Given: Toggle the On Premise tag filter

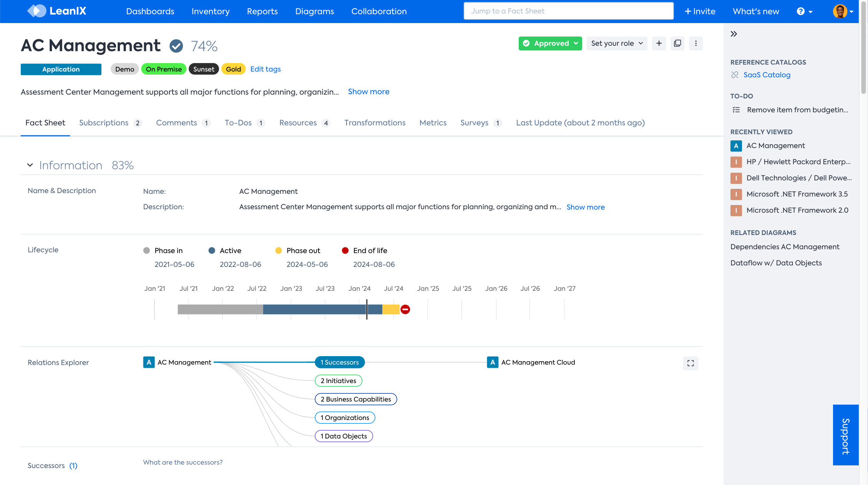Looking at the screenshot, I should click(164, 69).
